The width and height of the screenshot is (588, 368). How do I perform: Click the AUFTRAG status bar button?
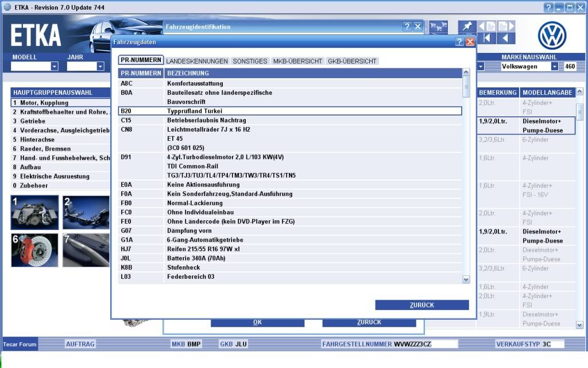tap(80, 344)
